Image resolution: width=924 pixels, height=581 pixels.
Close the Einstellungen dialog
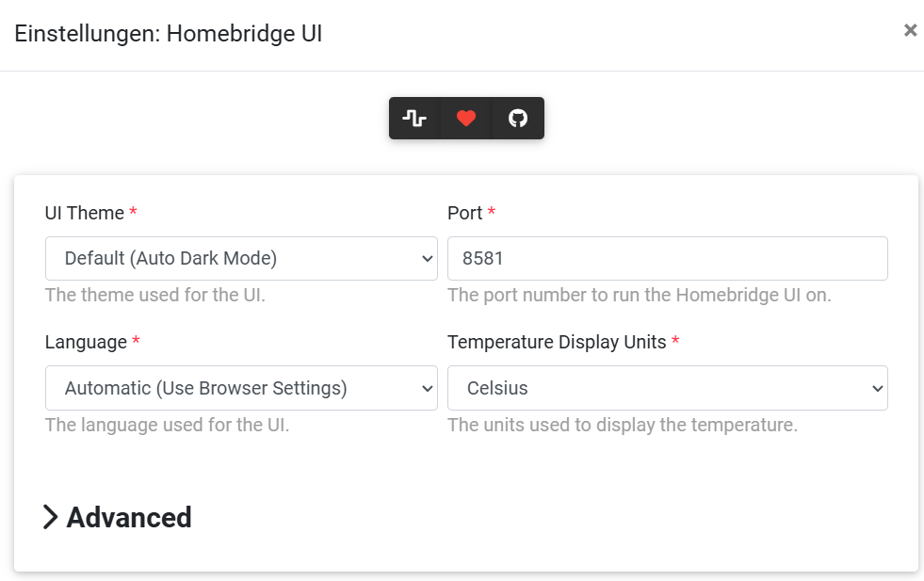click(x=910, y=30)
